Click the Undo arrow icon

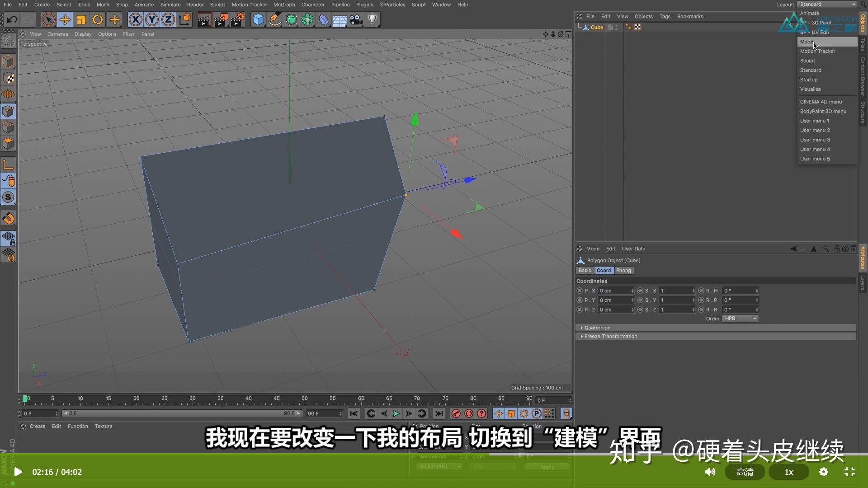coord(12,20)
